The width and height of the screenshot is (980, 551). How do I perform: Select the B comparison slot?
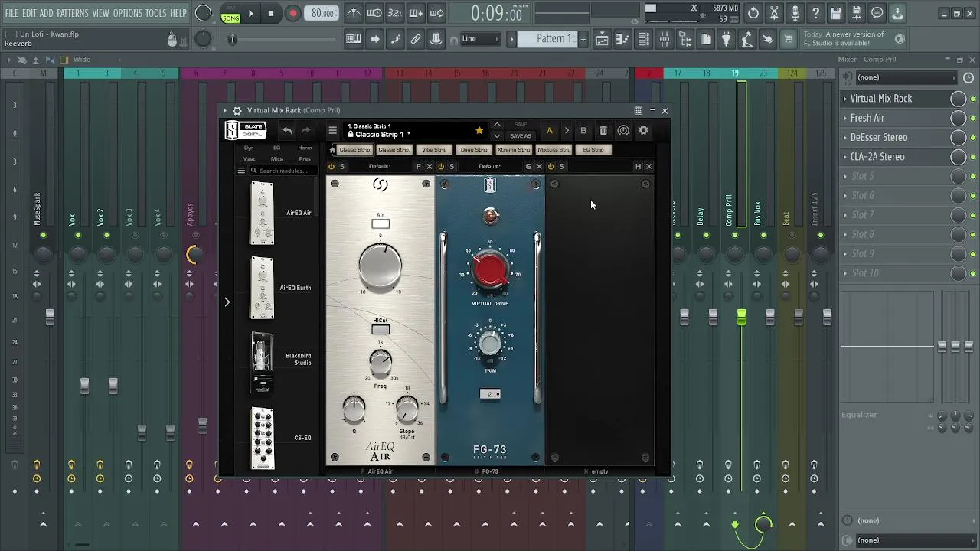pyautogui.click(x=583, y=131)
